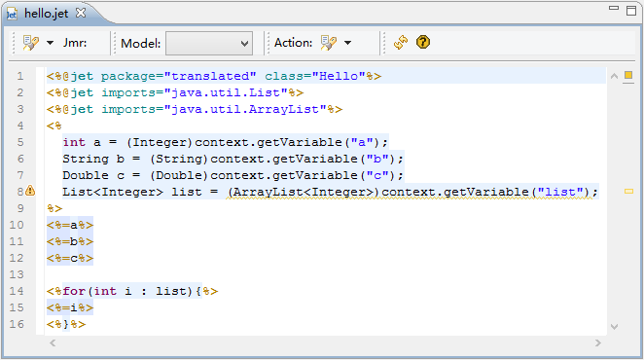Maximize the editor pane
The height and width of the screenshot is (360, 644).
pyautogui.click(x=631, y=11)
